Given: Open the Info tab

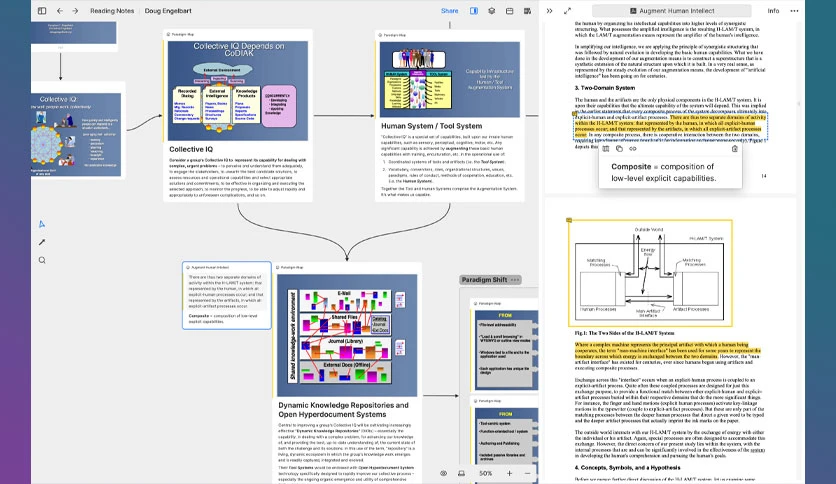Looking at the screenshot, I should [x=773, y=11].
